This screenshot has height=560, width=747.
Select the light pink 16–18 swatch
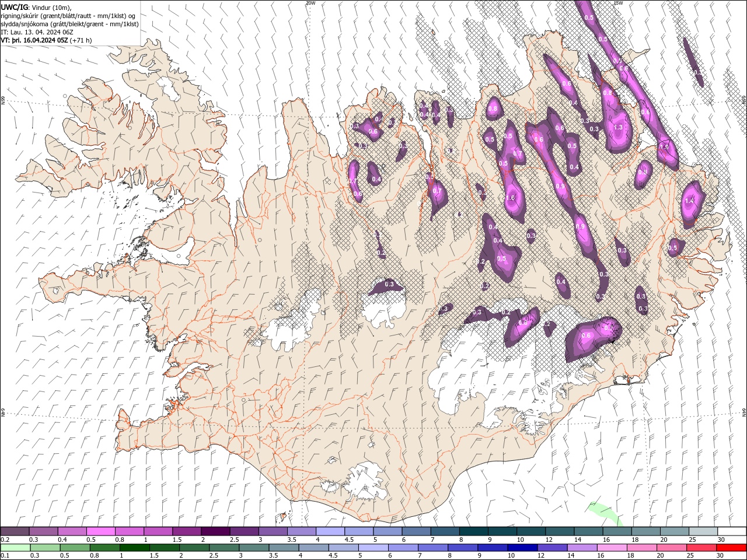612,548
